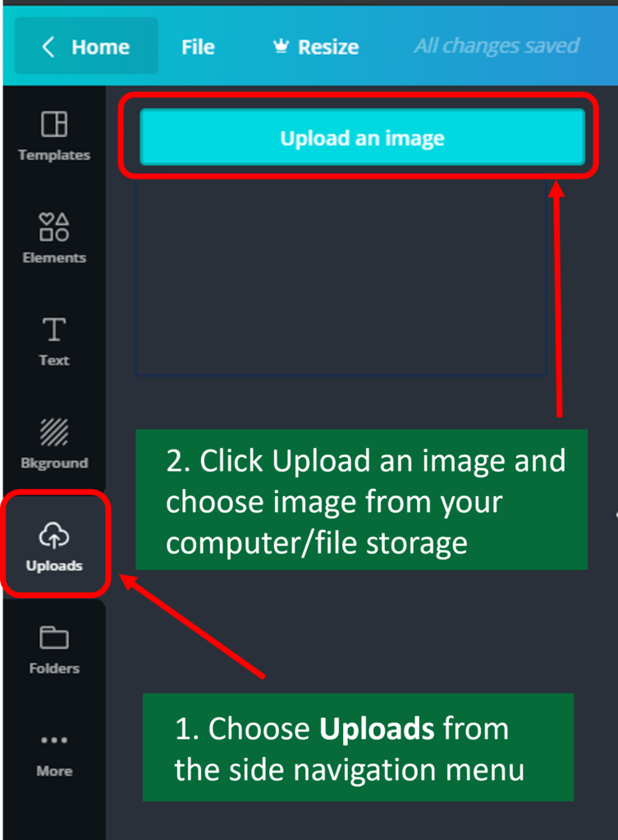The height and width of the screenshot is (840, 618).
Task: Click the crown icon beside Resize
Action: (281, 46)
